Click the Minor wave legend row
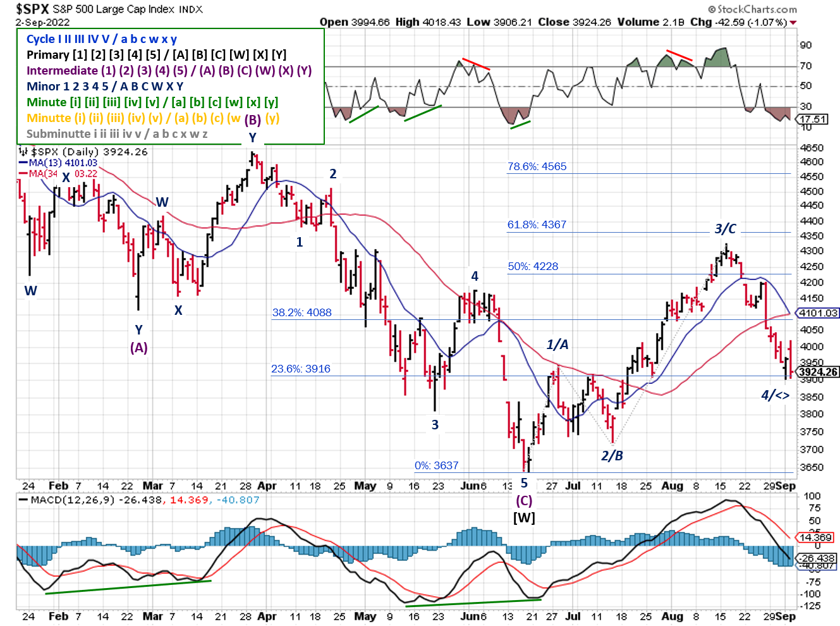The height and width of the screenshot is (626, 840). [105, 86]
